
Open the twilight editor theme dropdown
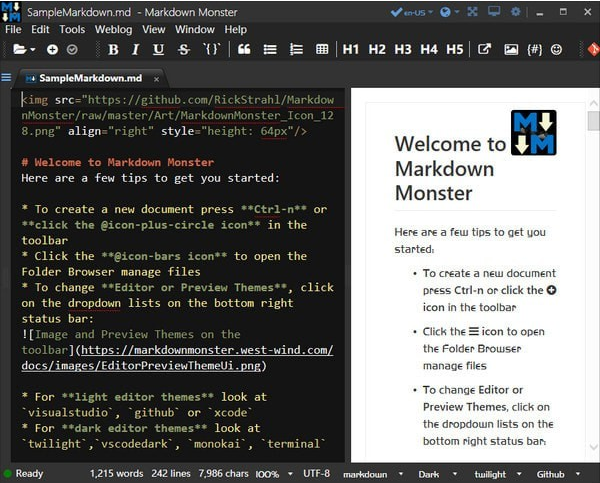point(490,474)
